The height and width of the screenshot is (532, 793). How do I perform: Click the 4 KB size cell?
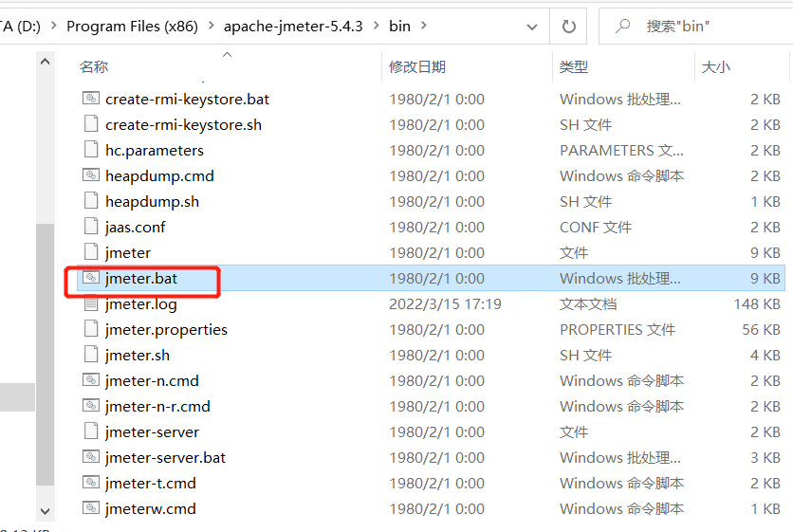click(x=765, y=356)
